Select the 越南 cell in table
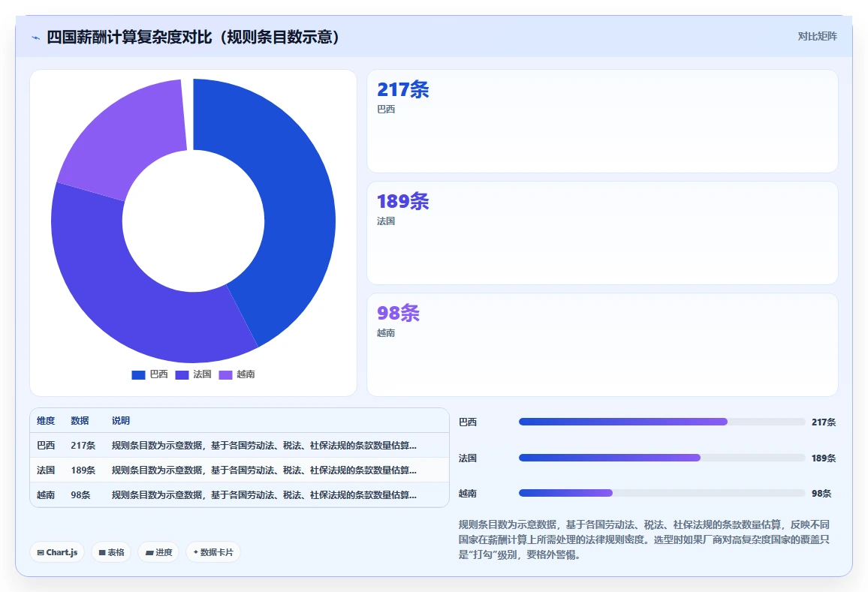This screenshot has height=592, width=868. 46,494
